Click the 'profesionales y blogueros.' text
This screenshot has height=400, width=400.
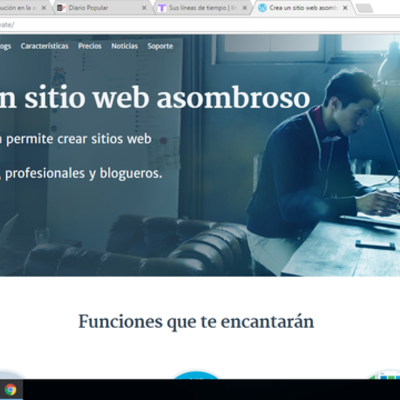click(x=84, y=173)
